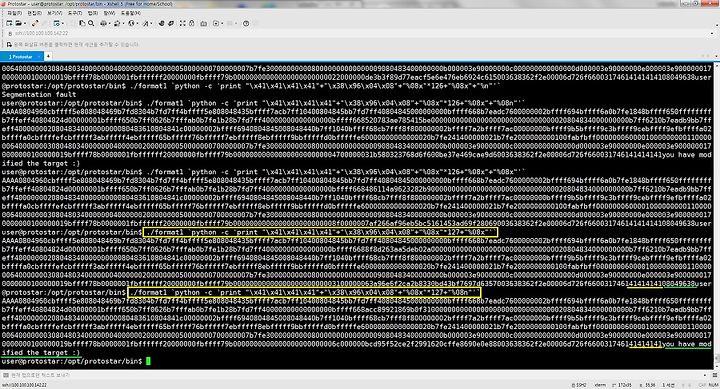Select the '1 Protostar' session tab

coord(22,56)
